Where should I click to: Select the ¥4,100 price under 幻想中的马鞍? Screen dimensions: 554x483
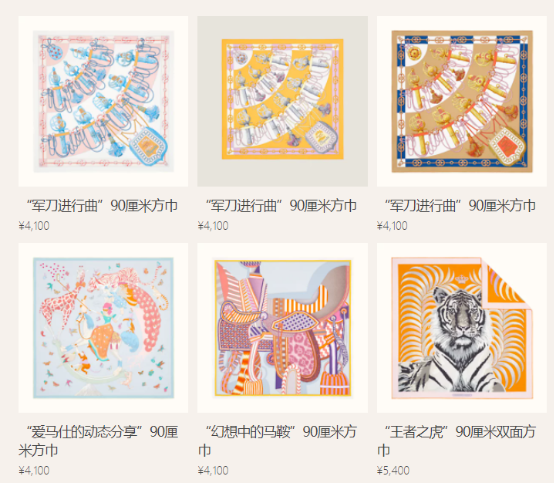pos(213,471)
